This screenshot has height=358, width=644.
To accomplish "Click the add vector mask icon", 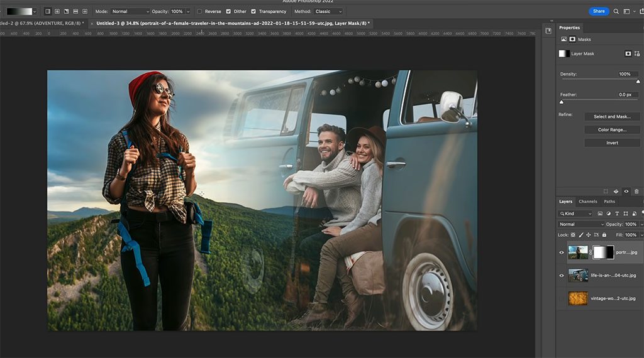I will [x=637, y=54].
